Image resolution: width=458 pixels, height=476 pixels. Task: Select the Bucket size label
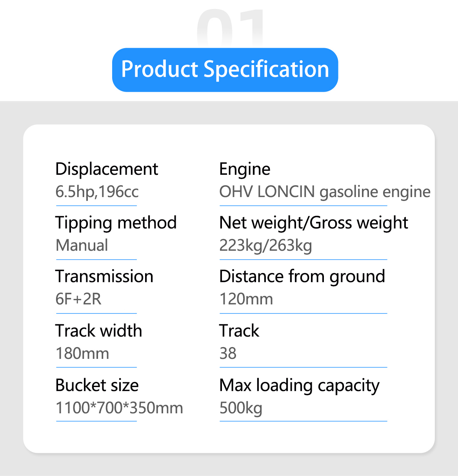point(97,386)
